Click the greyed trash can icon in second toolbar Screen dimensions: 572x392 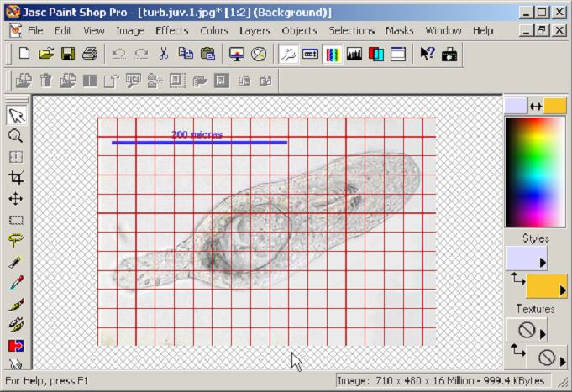(46, 81)
